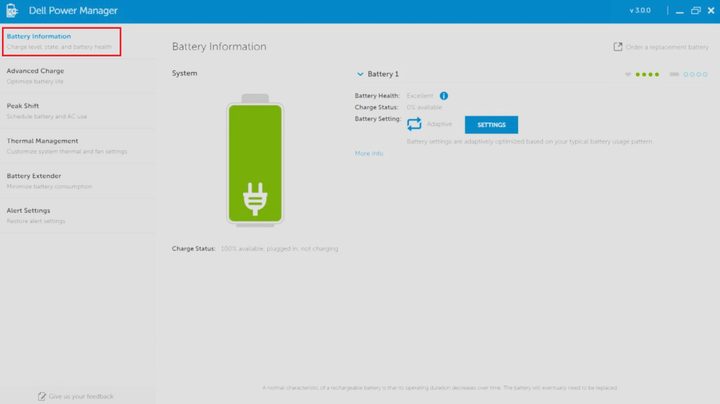This screenshot has width=720, height=404.
Task: Click the feedback pencil icon
Action: click(x=42, y=396)
